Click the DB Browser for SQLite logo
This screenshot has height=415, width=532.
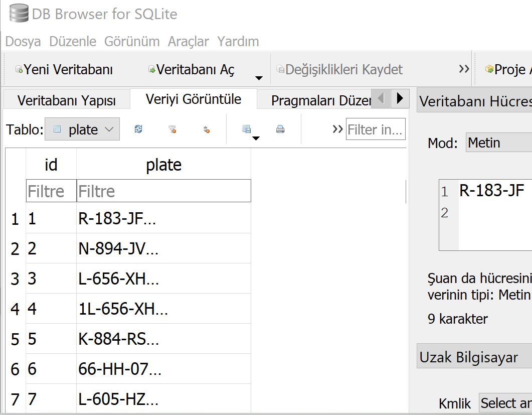[x=17, y=14]
